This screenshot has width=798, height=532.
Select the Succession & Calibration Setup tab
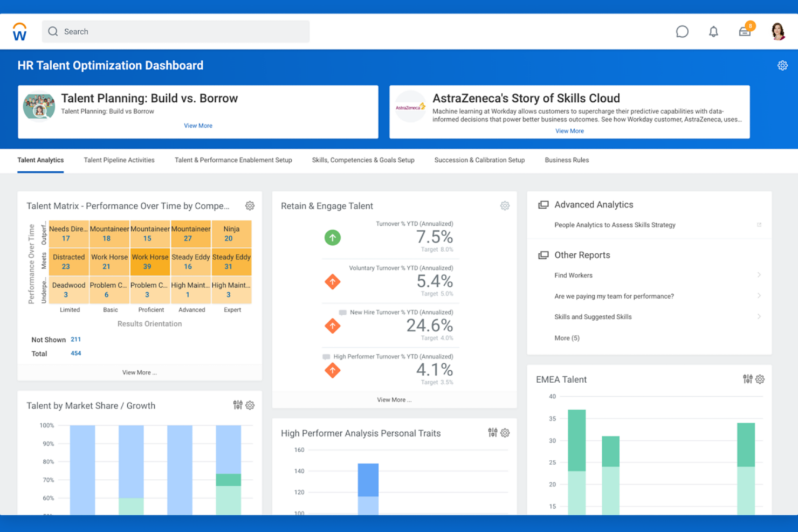[479, 160]
